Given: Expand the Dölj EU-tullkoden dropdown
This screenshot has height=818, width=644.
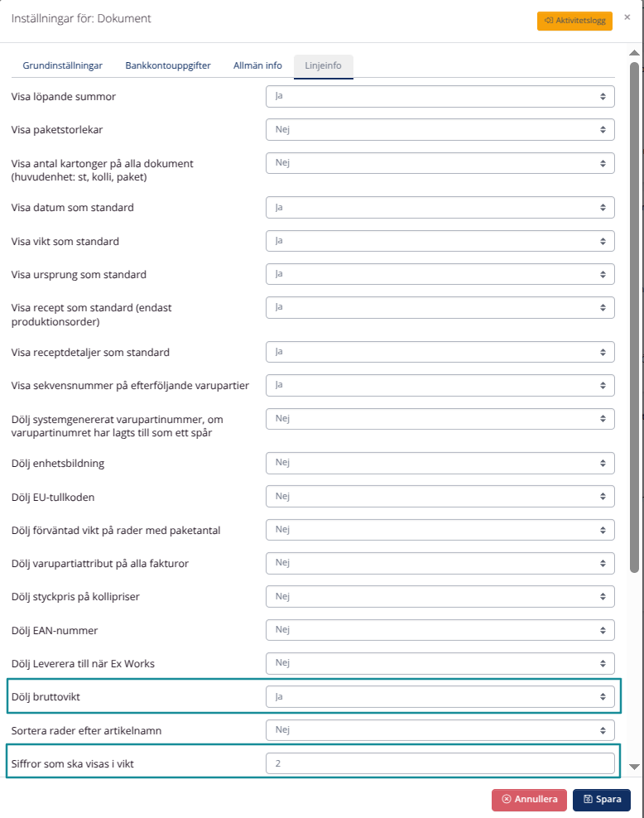Looking at the screenshot, I should 440,496.
